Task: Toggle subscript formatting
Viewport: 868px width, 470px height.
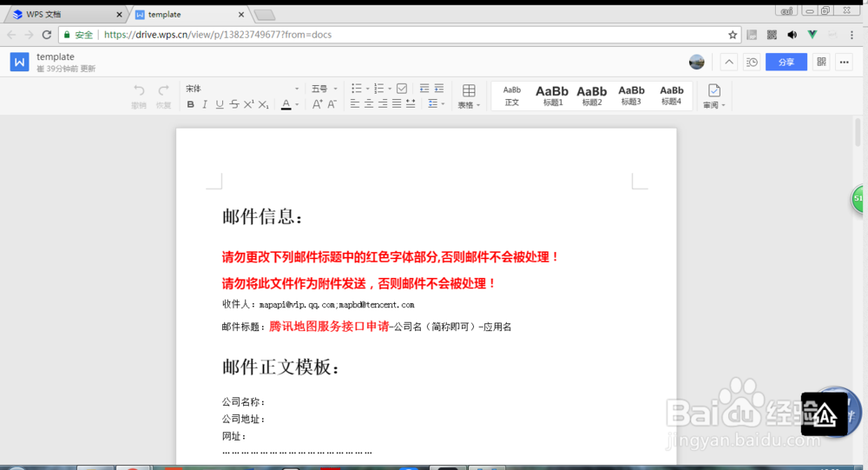Action: tap(264, 104)
